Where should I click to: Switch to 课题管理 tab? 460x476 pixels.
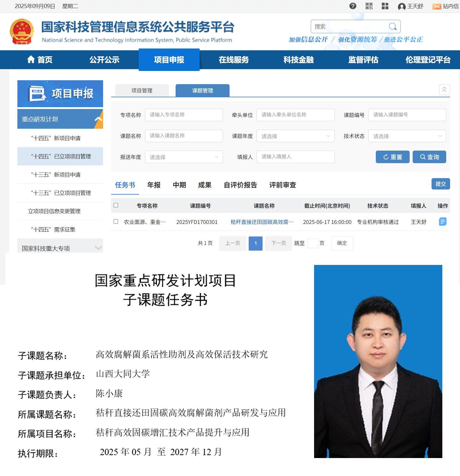(203, 90)
